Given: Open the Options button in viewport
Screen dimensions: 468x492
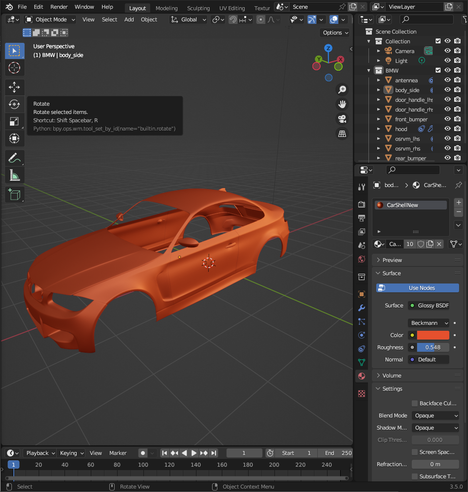Looking at the screenshot, I should 335,33.
